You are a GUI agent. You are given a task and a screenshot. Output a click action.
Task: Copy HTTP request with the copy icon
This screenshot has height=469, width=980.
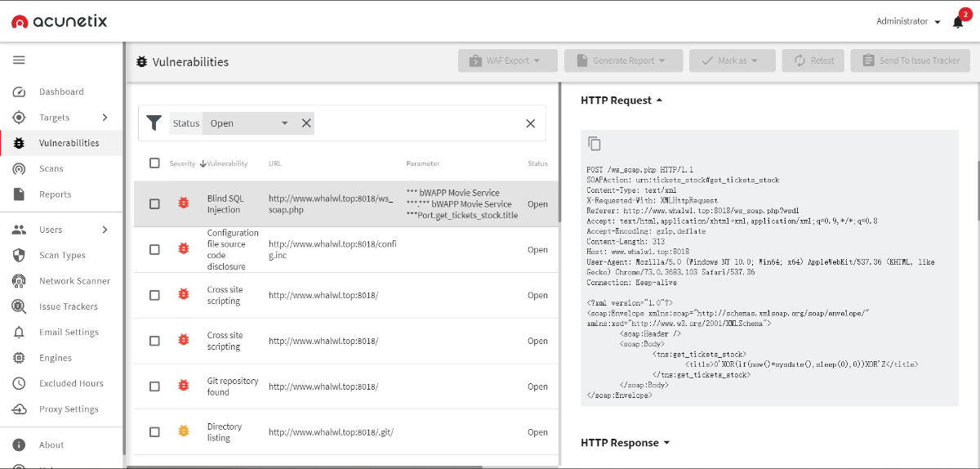(x=595, y=143)
